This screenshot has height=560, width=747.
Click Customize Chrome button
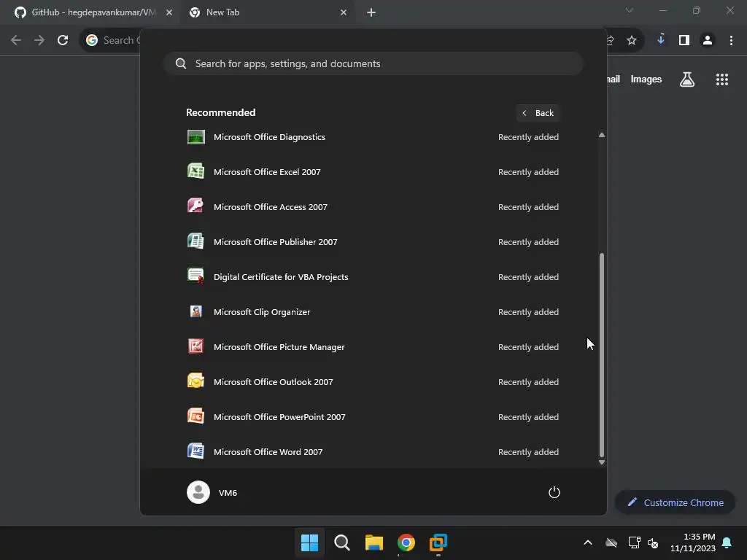(x=675, y=502)
